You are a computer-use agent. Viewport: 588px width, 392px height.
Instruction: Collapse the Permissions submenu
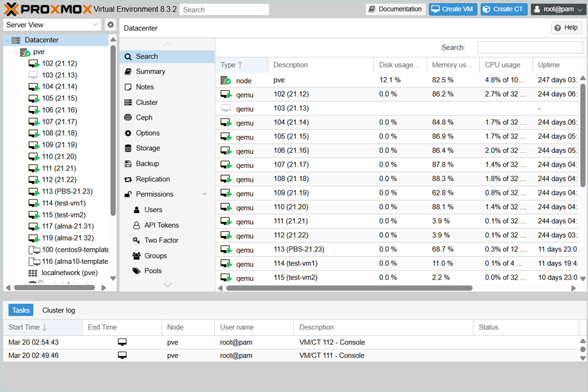coord(204,194)
